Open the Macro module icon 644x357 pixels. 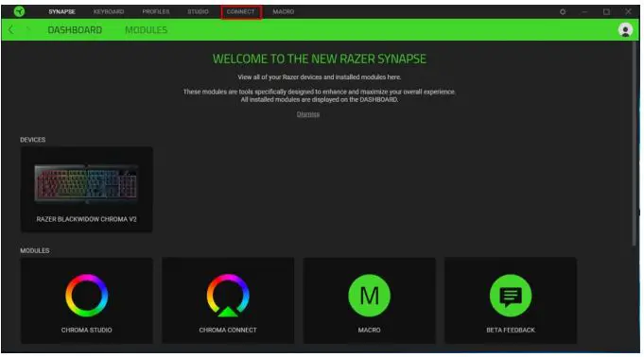tap(369, 295)
